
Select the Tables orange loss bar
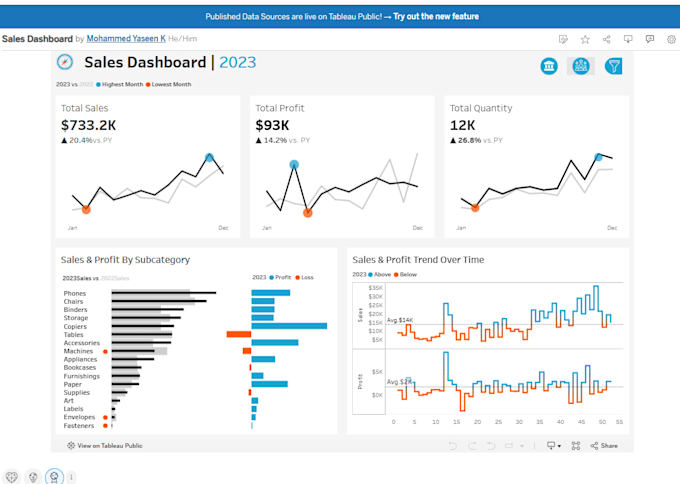point(239,334)
